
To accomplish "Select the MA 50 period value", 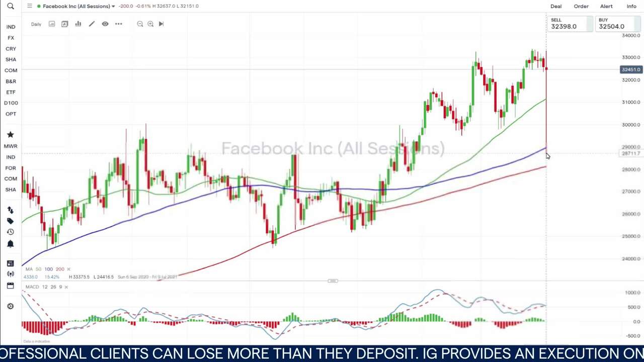I will [39, 269].
